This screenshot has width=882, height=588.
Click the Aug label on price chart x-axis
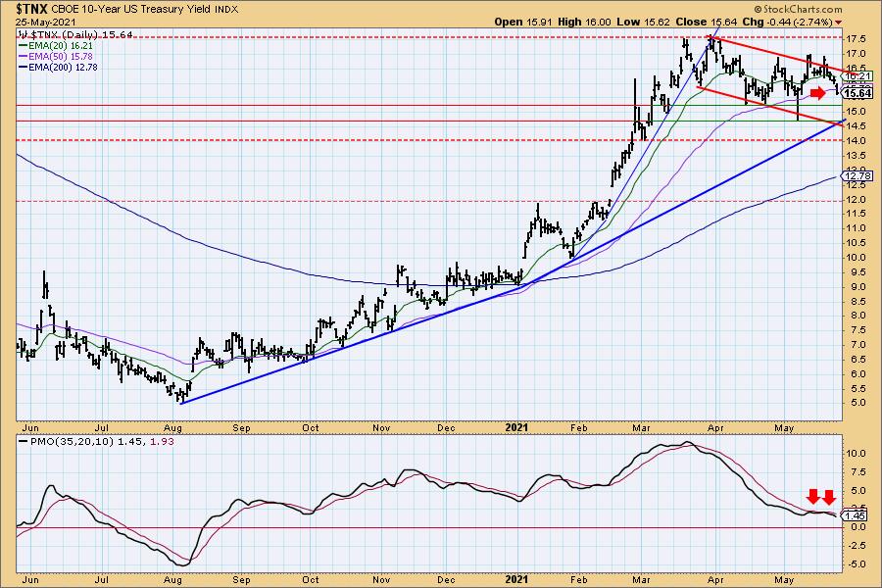tap(172, 427)
